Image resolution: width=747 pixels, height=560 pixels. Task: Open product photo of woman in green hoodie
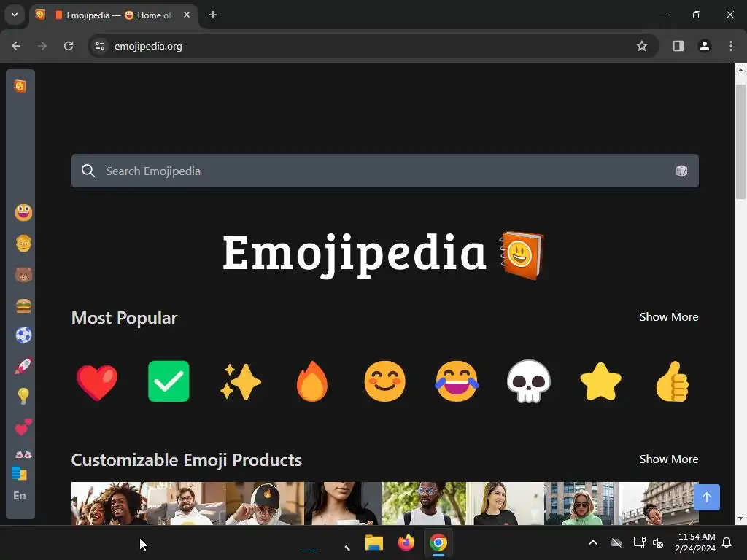coord(581,503)
